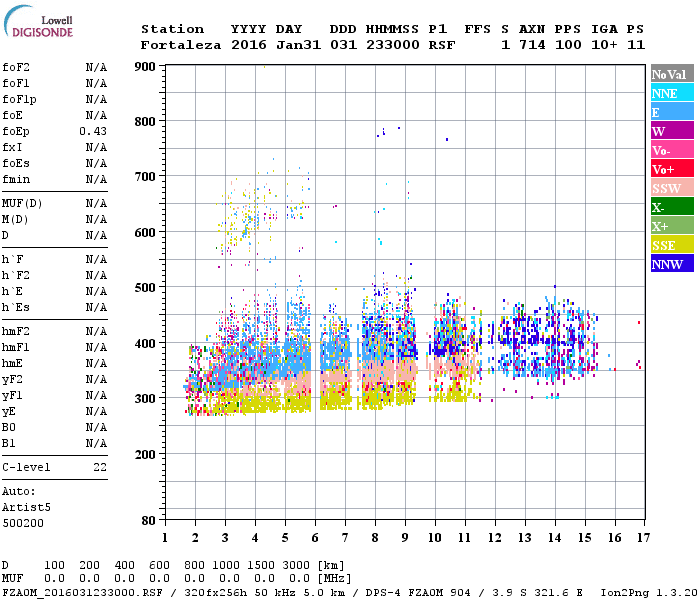
Task: Select the X- dark green legend swatch
Action: coord(672,207)
